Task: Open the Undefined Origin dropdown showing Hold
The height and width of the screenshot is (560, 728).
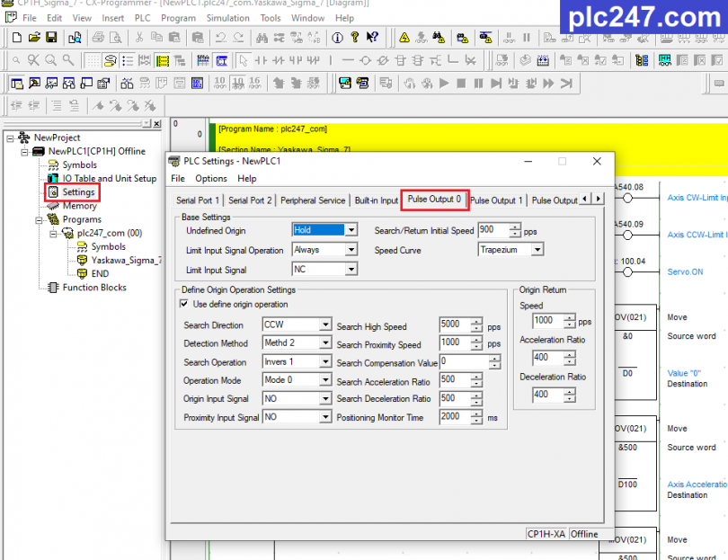Action: [x=350, y=229]
